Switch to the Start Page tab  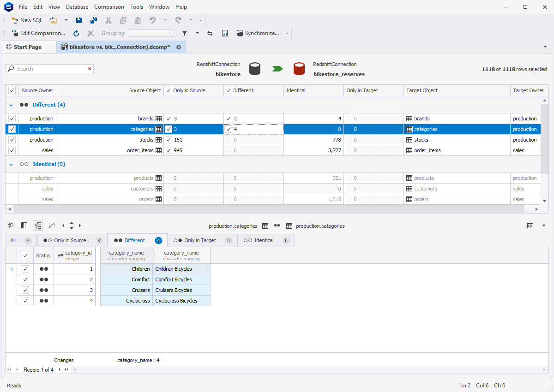point(29,47)
